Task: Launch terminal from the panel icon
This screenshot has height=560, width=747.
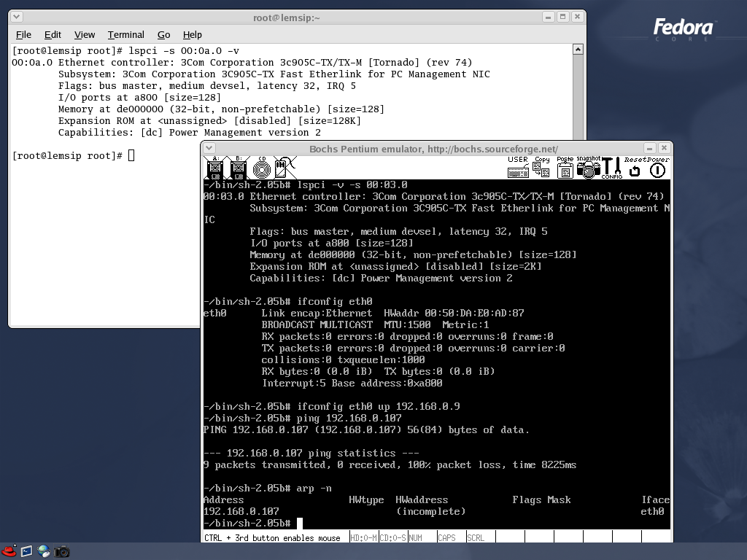Action: (x=26, y=551)
